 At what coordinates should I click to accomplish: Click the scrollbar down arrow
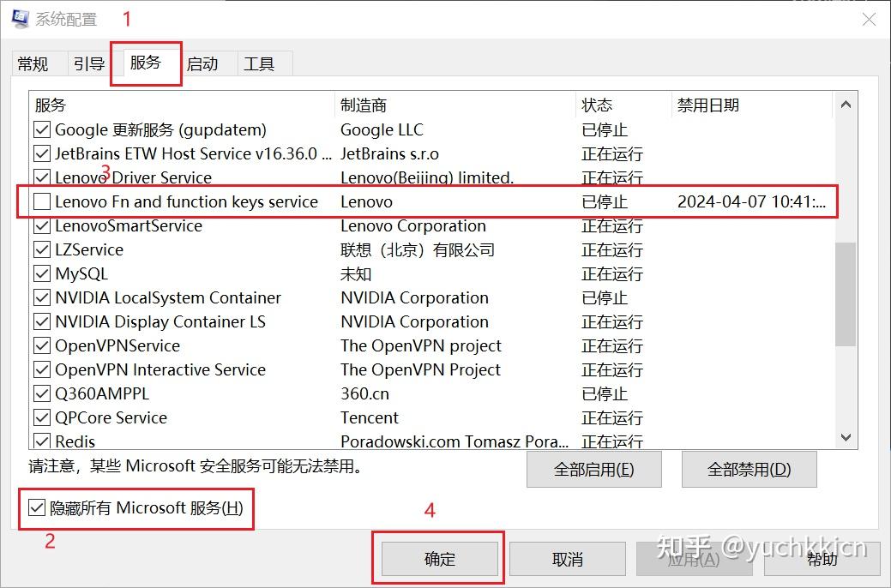846,437
